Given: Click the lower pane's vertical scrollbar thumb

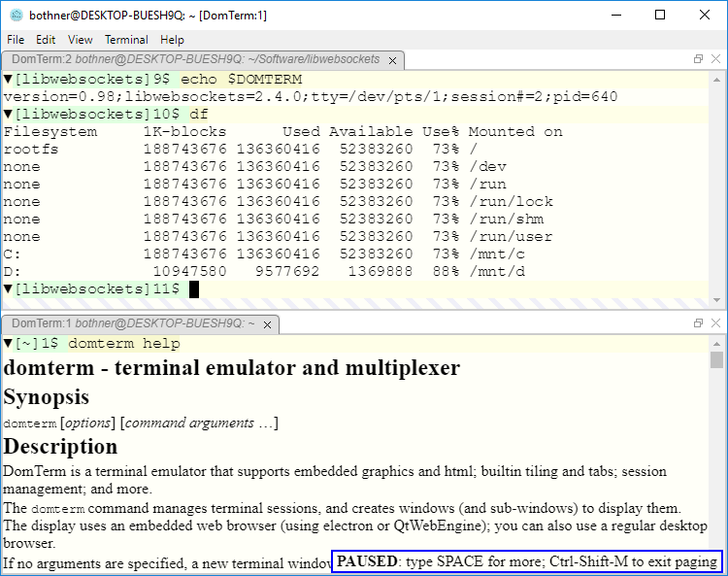Looking at the screenshot, I should pos(716,360).
